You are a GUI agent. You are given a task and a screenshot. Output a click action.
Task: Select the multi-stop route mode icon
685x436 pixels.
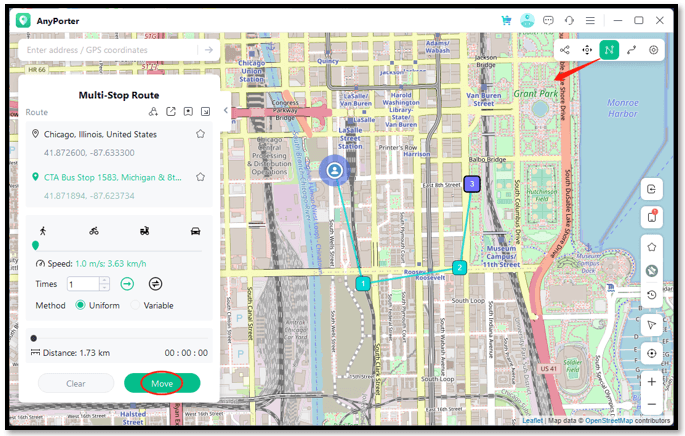coord(609,50)
